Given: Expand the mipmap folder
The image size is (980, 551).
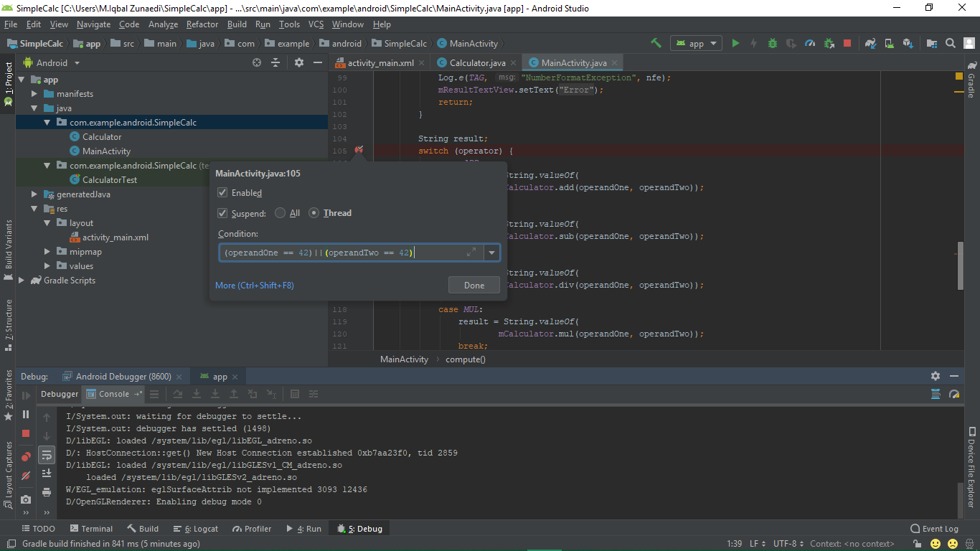Looking at the screenshot, I should pos(47,252).
